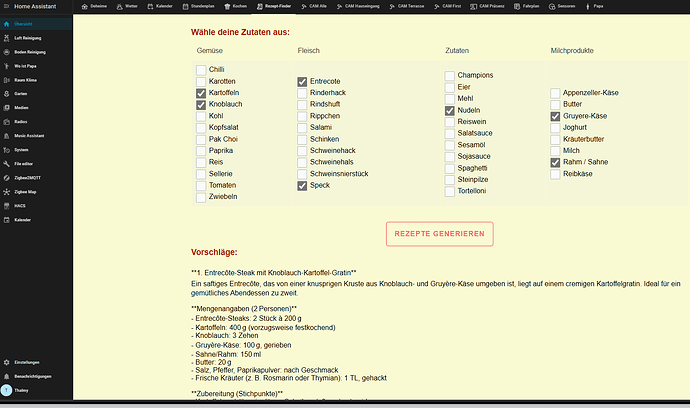690x408 pixels.
Task: Open Einstellungen gear in the sidebar
Action: [x=6, y=363]
